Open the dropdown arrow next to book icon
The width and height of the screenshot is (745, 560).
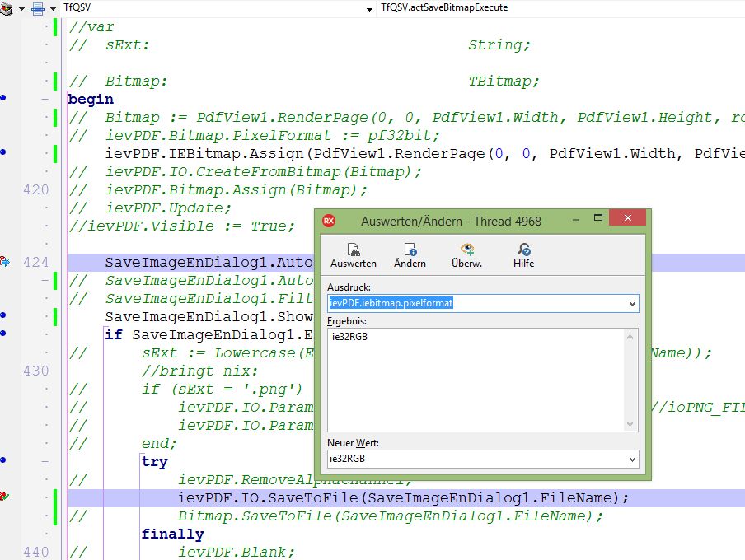[x=22, y=9]
